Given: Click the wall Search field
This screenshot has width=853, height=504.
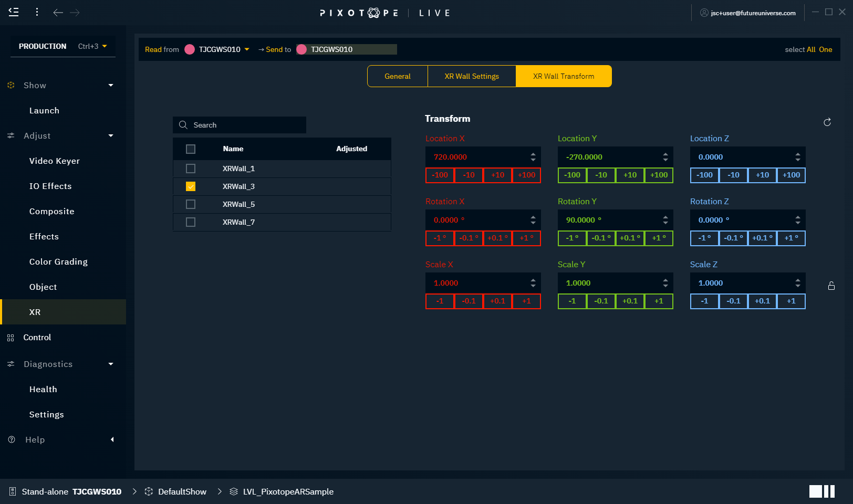Looking at the screenshot, I should click(x=240, y=125).
